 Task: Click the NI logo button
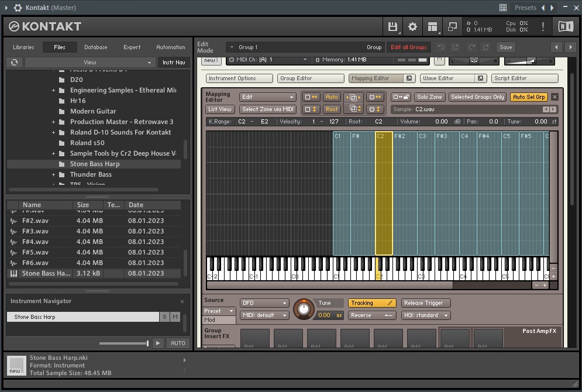point(566,27)
